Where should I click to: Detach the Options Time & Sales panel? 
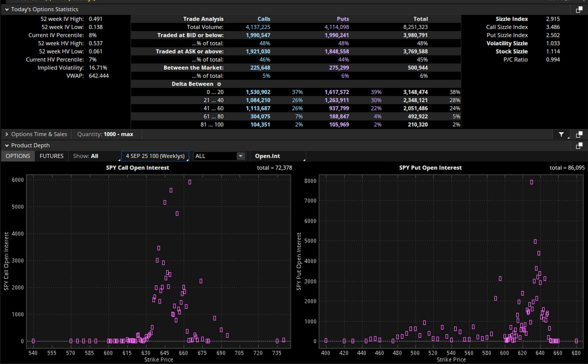(579, 134)
